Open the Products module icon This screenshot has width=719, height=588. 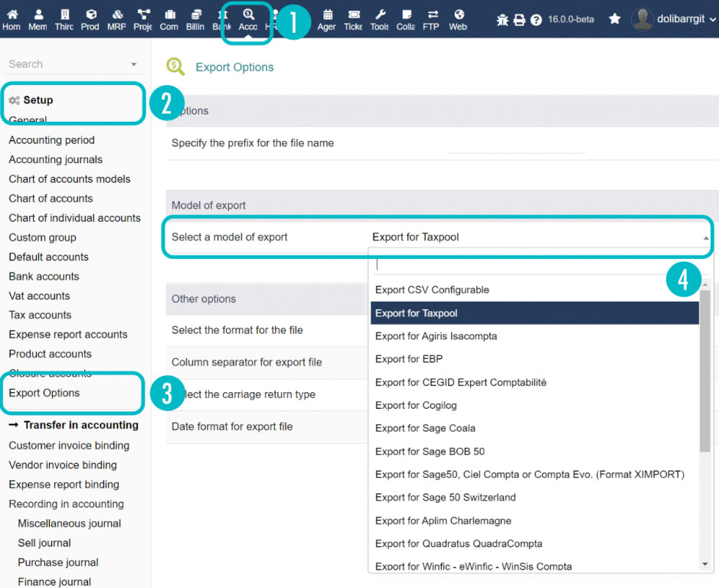pos(90,18)
